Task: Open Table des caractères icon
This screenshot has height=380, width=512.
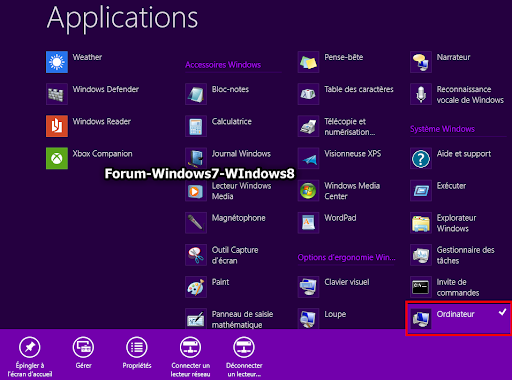Action: click(x=308, y=94)
